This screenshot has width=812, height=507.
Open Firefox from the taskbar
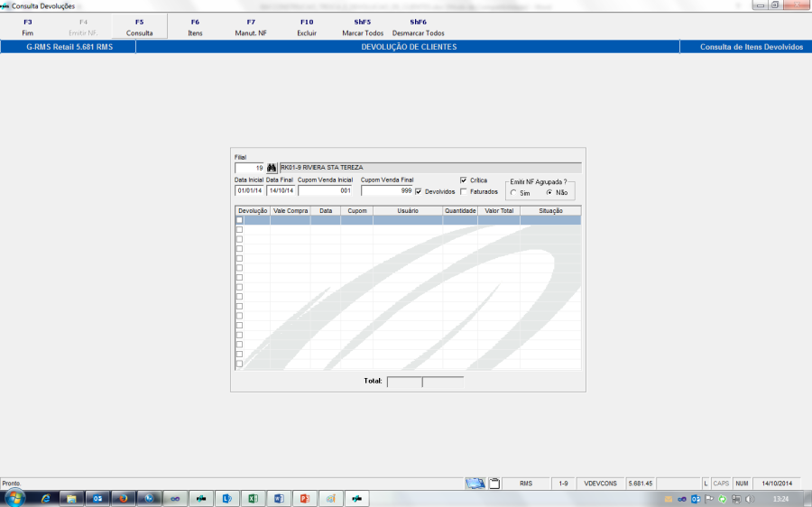124,499
